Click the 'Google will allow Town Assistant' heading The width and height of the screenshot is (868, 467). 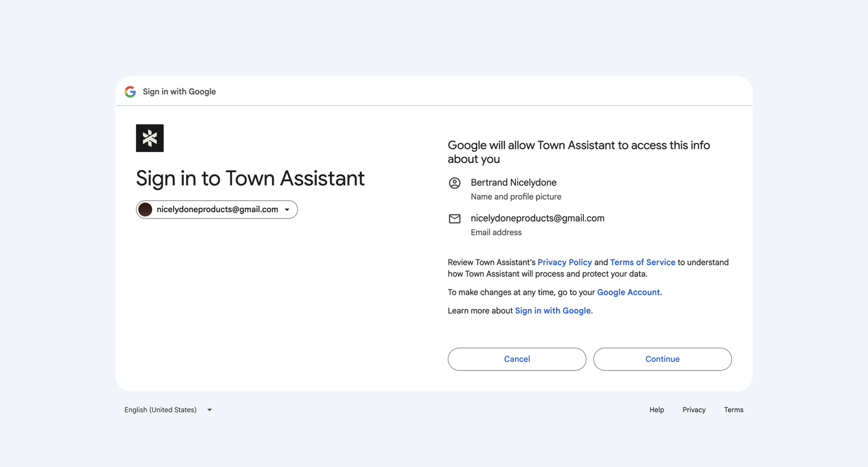pyautogui.click(x=579, y=152)
